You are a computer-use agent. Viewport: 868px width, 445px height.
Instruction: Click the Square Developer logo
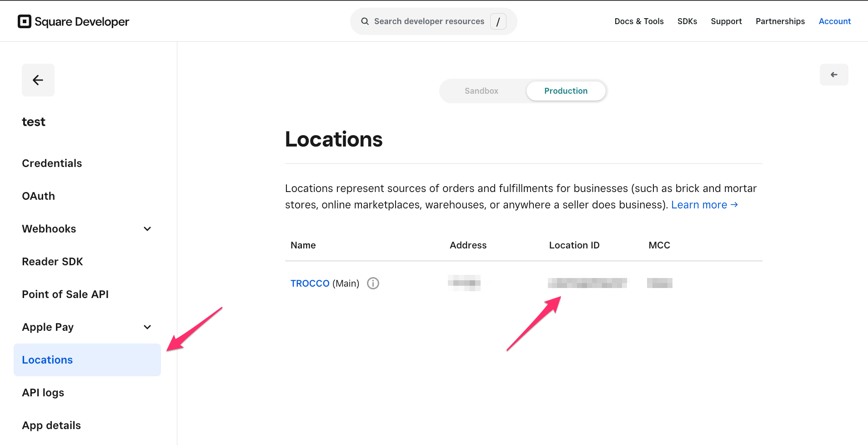[73, 21]
